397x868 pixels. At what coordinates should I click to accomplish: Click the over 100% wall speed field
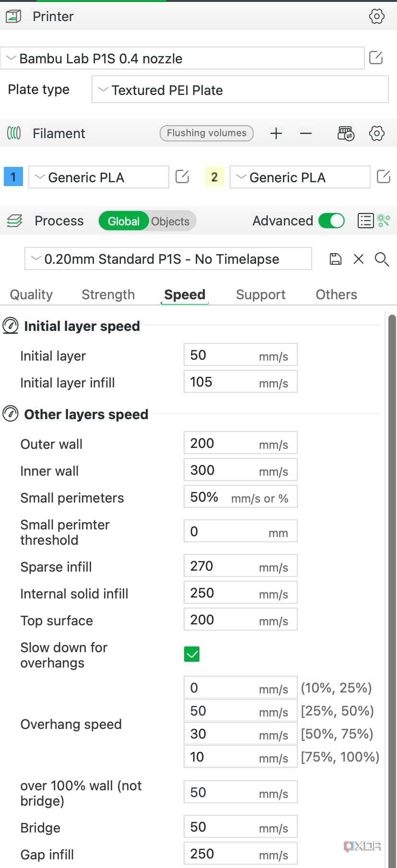pyautogui.click(x=241, y=792)
